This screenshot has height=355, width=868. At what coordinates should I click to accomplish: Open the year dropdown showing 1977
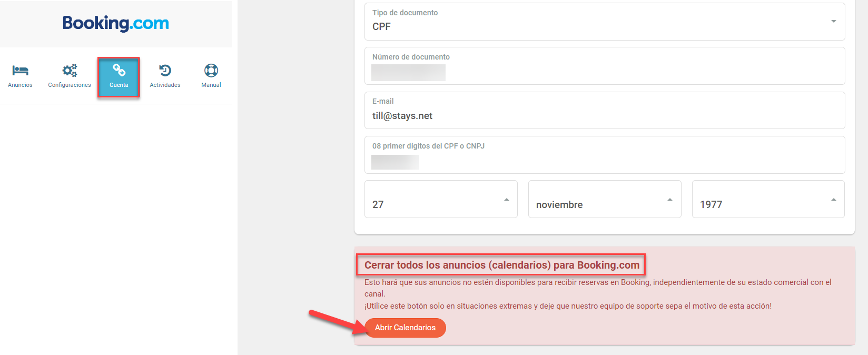click(768, 199)
